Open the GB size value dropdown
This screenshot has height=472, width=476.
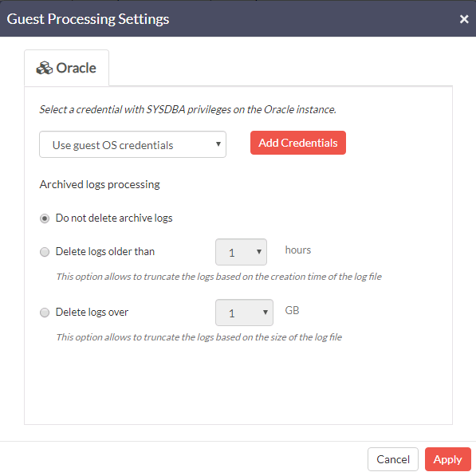click(244, 313)
